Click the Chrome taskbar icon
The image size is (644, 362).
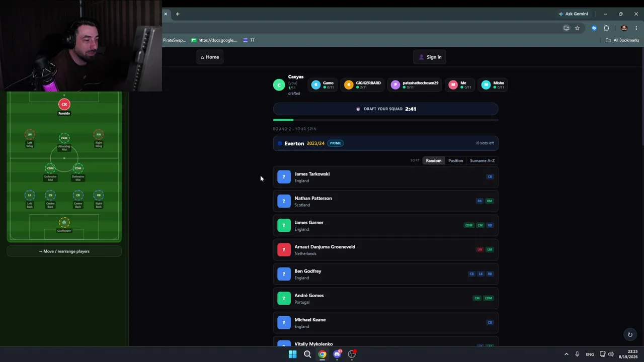click(x=322, y=354)
